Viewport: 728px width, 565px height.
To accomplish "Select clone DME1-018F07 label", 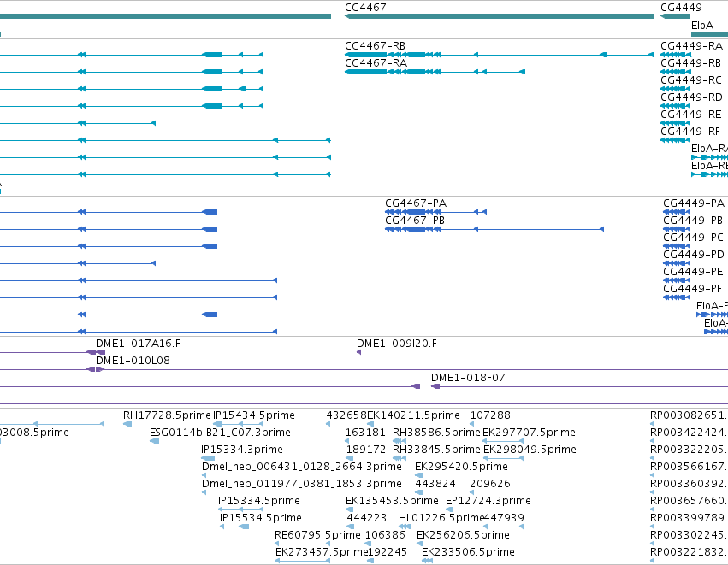I will (x=468, y=378).
